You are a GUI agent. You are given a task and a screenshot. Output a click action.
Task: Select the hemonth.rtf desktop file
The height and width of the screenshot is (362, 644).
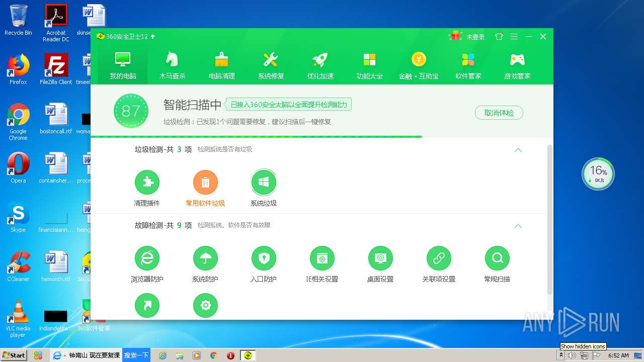(56, 266)
